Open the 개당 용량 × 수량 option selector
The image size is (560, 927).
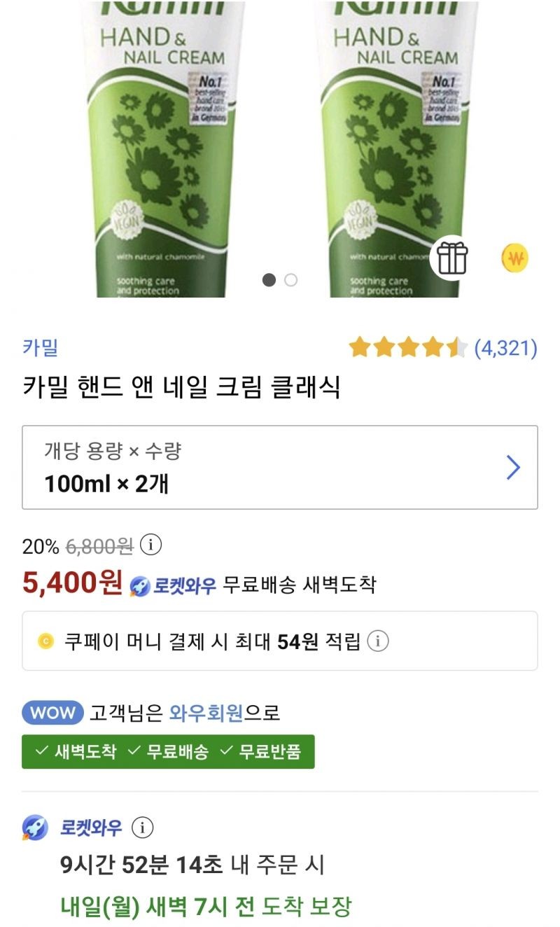tap(280, 467)
